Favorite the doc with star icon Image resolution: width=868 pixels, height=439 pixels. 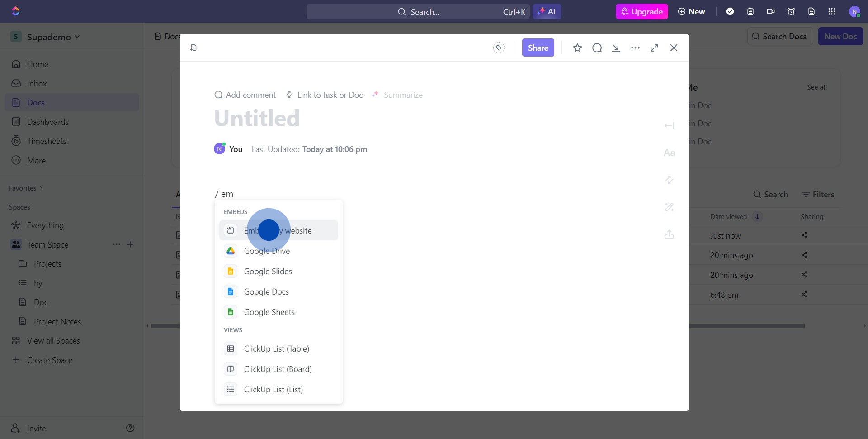coord(577,48)
